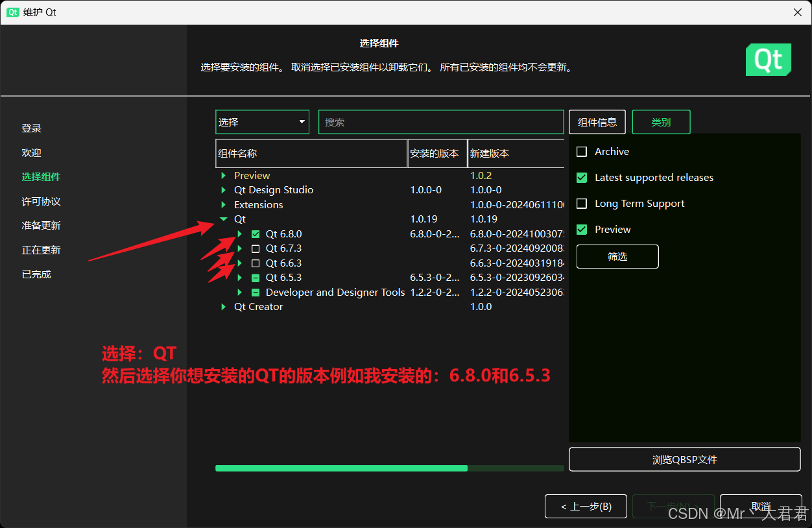812x528 pixels.
Task: Switch to the 类别 tab
Action: pyautogui.click(x=661, y=122)
